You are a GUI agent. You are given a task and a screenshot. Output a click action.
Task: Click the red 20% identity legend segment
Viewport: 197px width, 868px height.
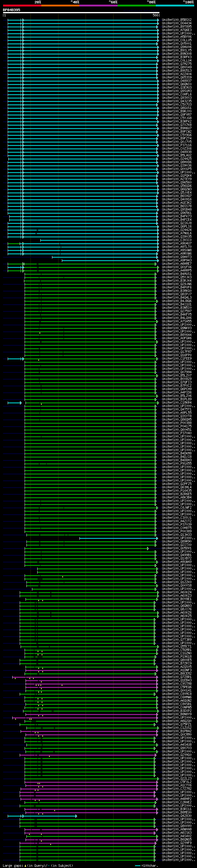point(22,6)
